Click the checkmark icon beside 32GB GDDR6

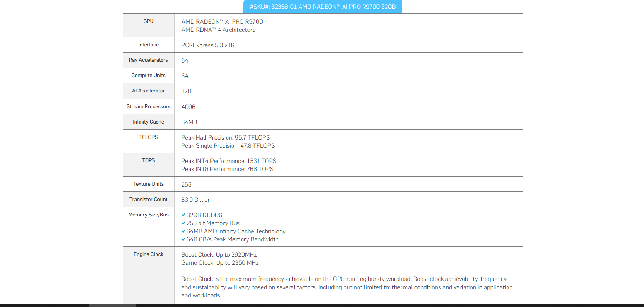pos(183,215)
